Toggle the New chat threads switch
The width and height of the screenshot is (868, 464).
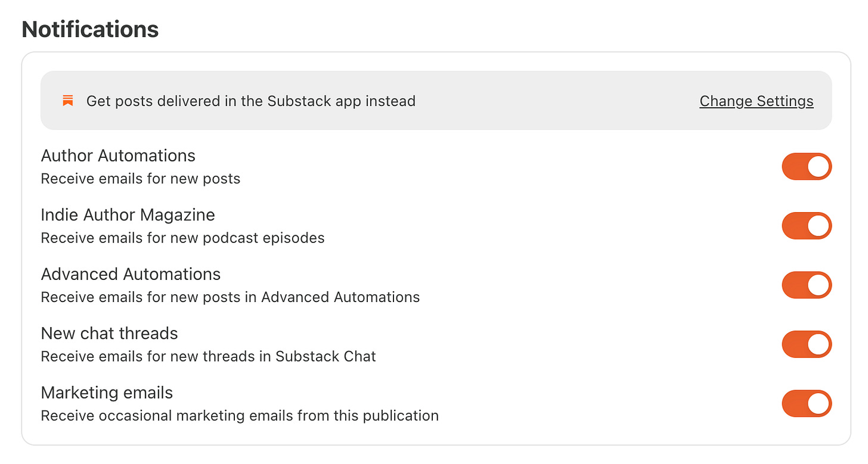pos(807,344)
